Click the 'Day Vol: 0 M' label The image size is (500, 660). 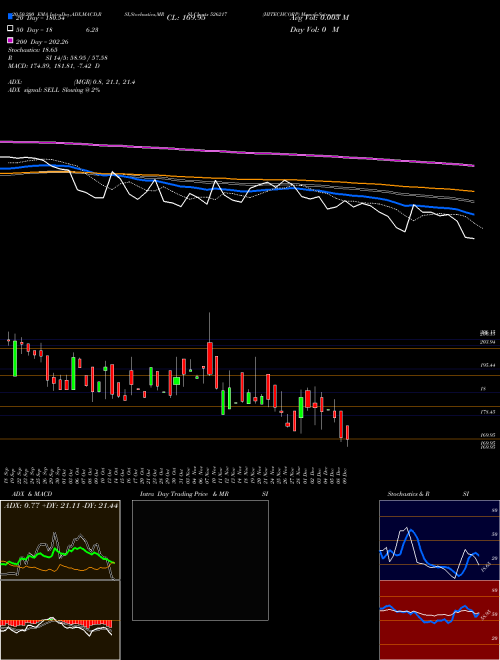[x=314, y=29]
